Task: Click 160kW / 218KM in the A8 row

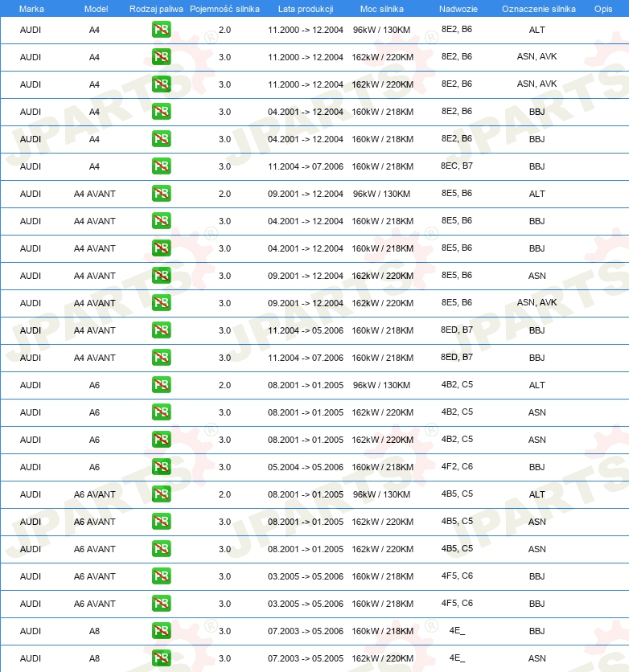Action: (382, 631)
